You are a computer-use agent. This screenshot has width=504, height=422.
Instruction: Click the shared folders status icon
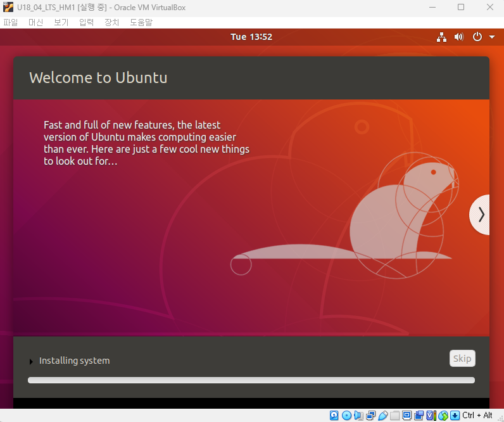pos(394,416)
